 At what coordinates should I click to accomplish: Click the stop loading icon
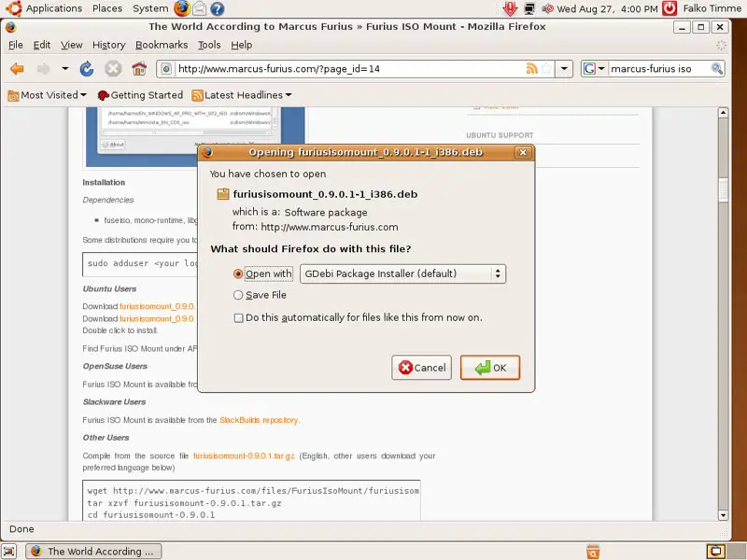click(x=113, y=69)
